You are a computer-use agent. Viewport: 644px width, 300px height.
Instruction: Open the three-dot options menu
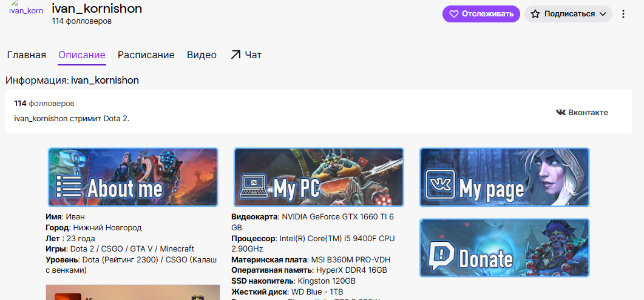pos(623,14)
